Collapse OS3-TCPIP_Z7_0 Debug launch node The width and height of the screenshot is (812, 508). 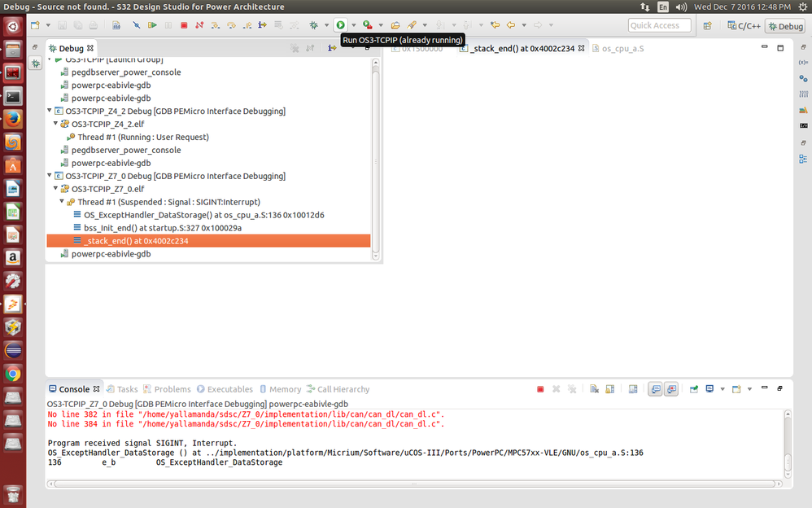tap(50, 175)
